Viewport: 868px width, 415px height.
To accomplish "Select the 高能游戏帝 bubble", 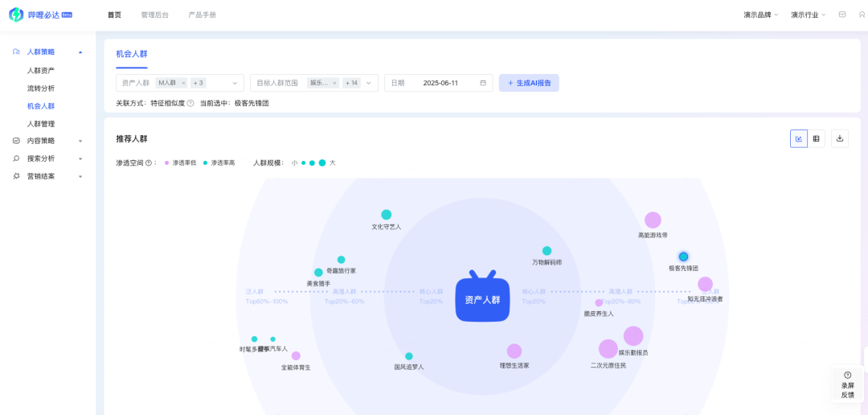I will (x=653, y=220).
